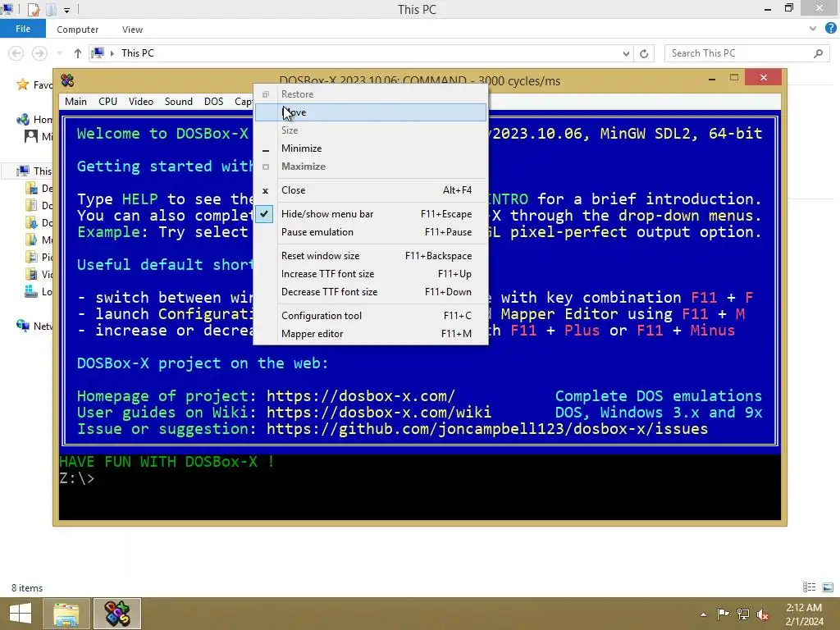
Task: Expand the Explorer ribbon chevron
Action: tap(813, 29)
